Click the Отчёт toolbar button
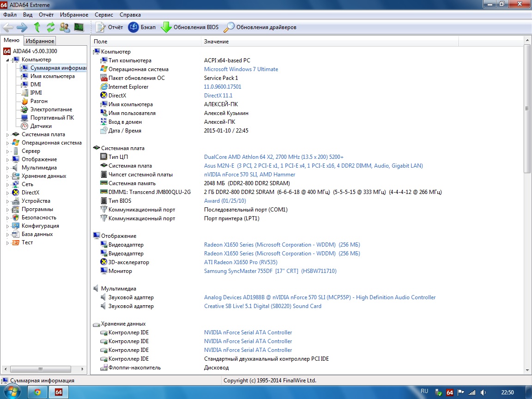 pos(109,27)
